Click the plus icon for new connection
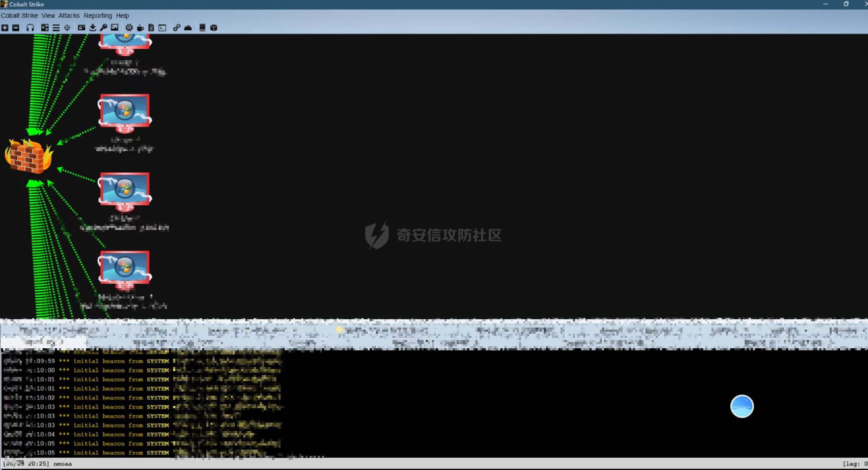 [5, 28]
